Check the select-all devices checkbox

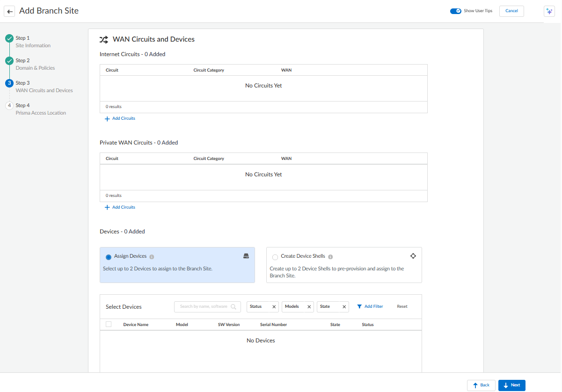click(109, 324)
